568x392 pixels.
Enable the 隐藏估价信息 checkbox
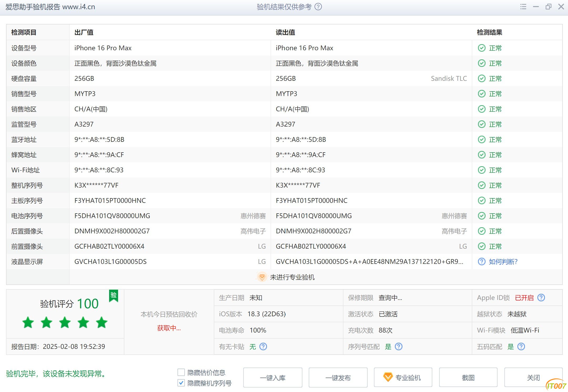[181, 372]
